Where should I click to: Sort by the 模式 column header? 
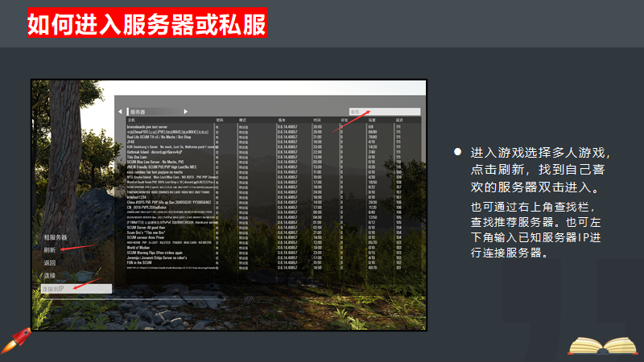243,120
